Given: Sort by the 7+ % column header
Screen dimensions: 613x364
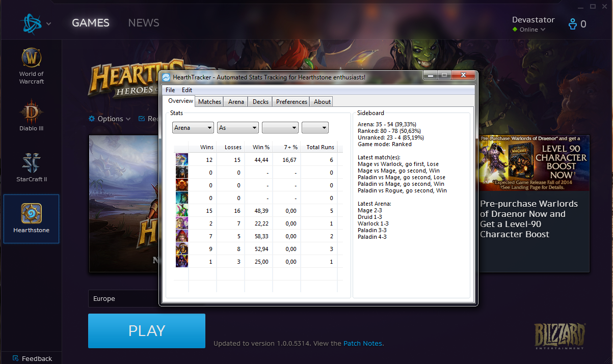Looking at the screenshot, I should coord(286,147).
